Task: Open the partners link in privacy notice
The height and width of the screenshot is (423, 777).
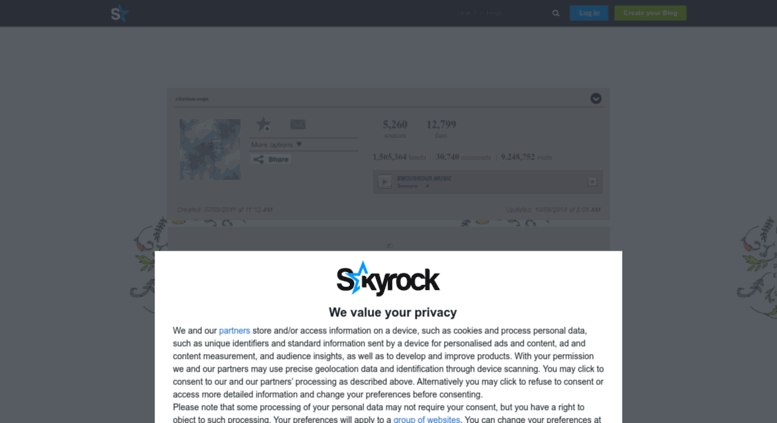Action: [x=234, y=331]
